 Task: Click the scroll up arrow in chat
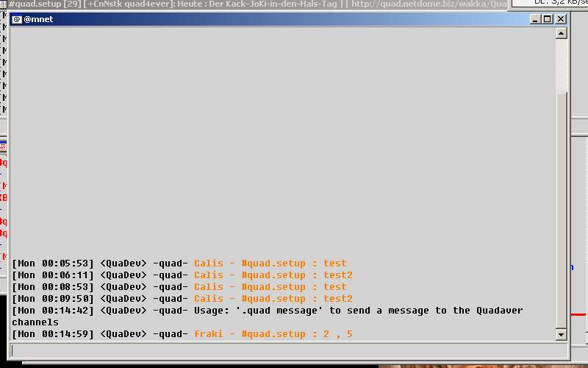tap(562, 33)
